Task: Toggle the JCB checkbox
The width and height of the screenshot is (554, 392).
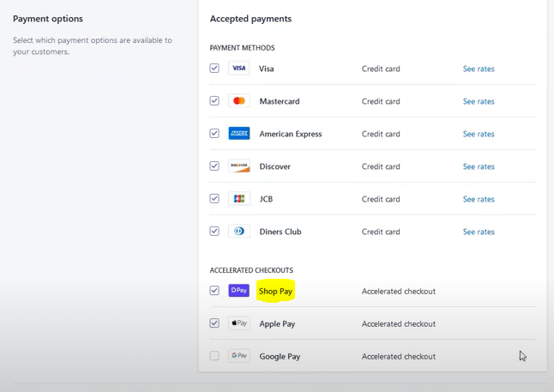Action: coord(214,199)
